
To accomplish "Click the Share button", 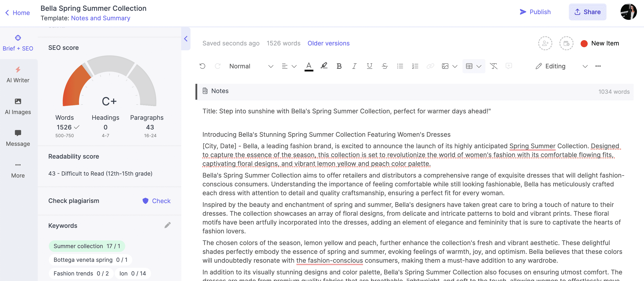I will click(x=587, y=12).
